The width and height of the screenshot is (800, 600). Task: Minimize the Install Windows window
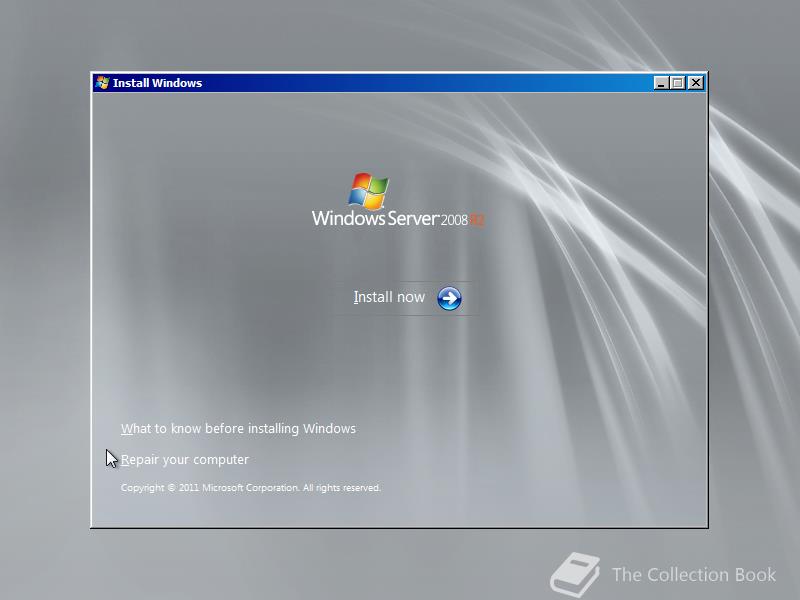click(661, 83)
